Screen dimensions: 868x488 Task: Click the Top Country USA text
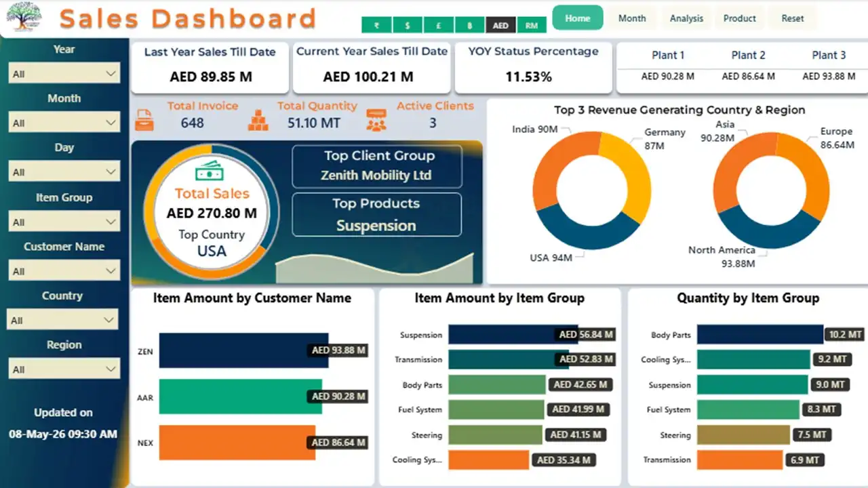click(x=212, y=243)
